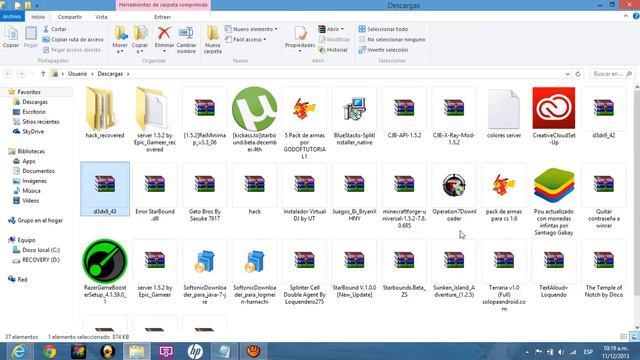Image resolution: width=640 pixels, height=360 pixels.
Task: Select BlueStacks-SplitInstaller_native installer
Action: tap(354, 116)
